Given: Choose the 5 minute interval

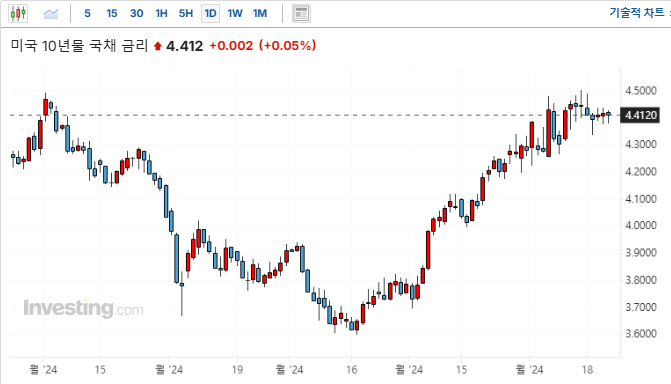Looking at the screenshot, I should pos(87,14).
